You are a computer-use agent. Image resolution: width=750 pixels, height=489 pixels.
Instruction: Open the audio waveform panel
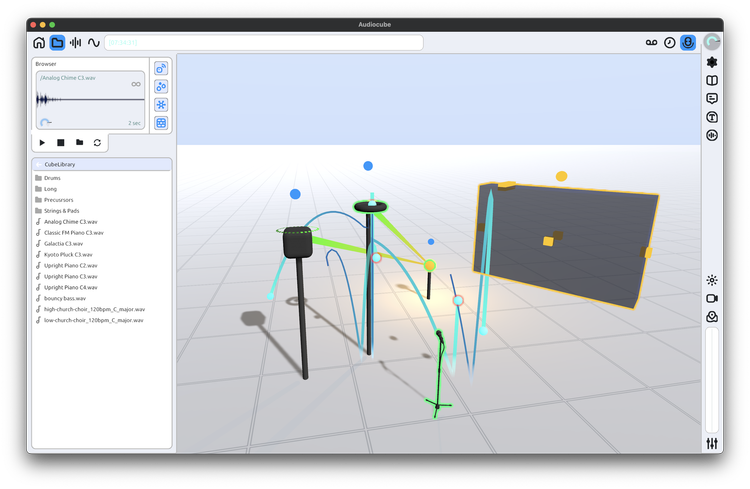76,43
